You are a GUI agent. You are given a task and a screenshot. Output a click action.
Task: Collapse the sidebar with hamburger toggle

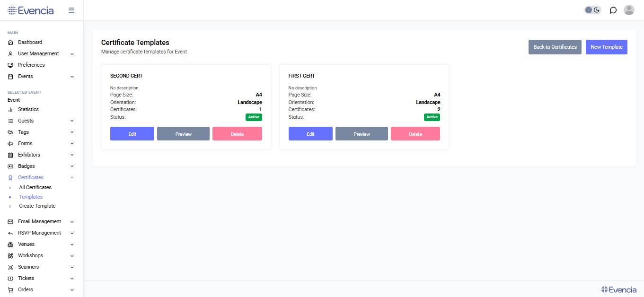pos(71,10)
